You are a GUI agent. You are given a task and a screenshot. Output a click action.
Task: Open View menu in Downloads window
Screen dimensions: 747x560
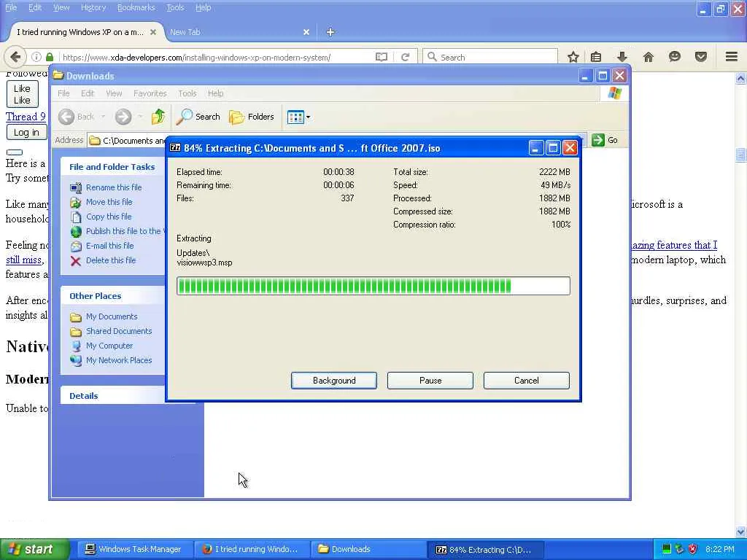(x=114, y=93)
